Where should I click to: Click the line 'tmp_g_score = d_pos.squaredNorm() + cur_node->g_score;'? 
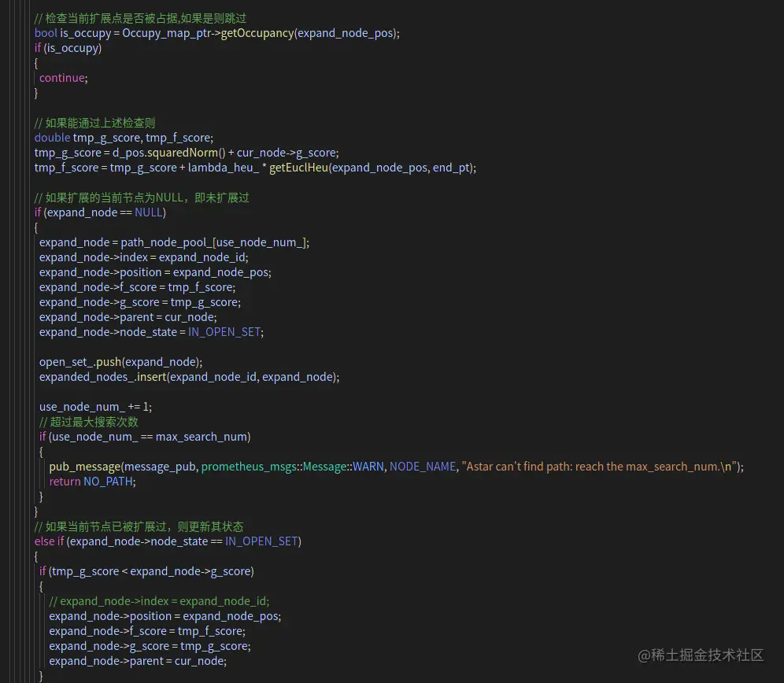pyautogui.click(x=187, y=153)
